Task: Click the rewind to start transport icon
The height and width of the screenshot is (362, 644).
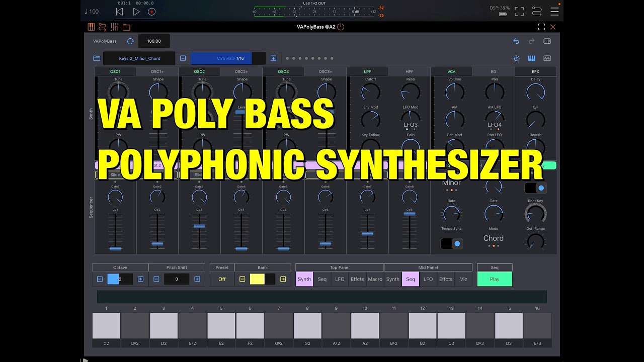Action: (x=119, y=12)
